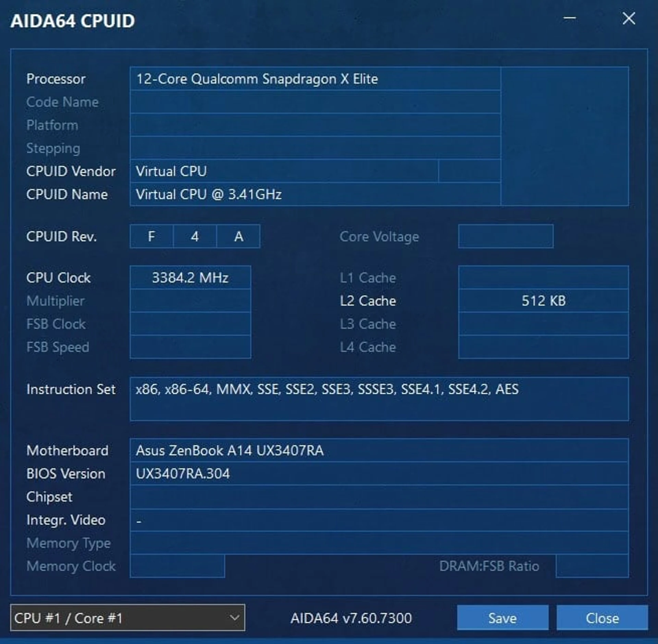This screenshot has width=658, height=644.
Task: Click the CPUID Name label
Action: (x=67, y=194)
